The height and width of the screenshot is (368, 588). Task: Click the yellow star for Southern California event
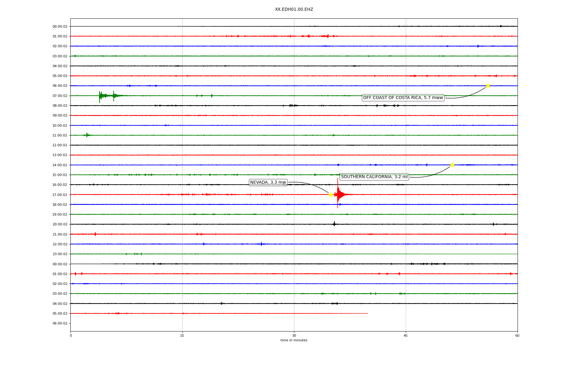pyautogui.click(x=452, y=165)
